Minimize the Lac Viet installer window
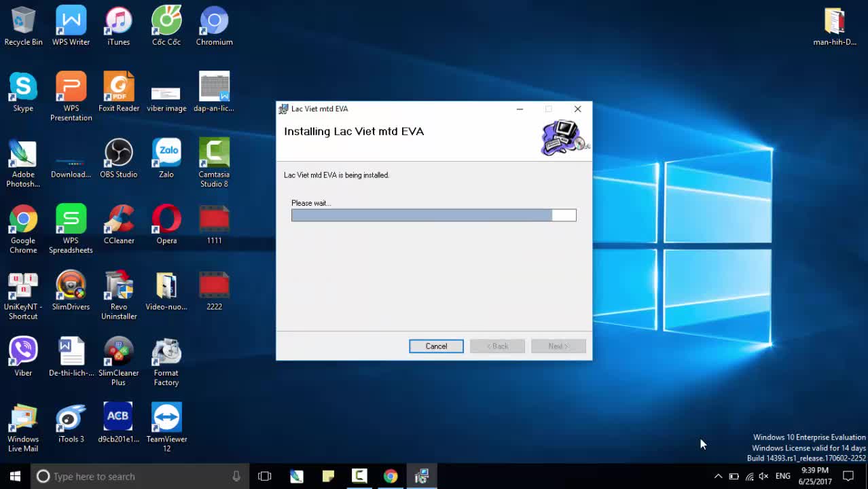The width and height of the screenshot is (868, 489). 520,109
